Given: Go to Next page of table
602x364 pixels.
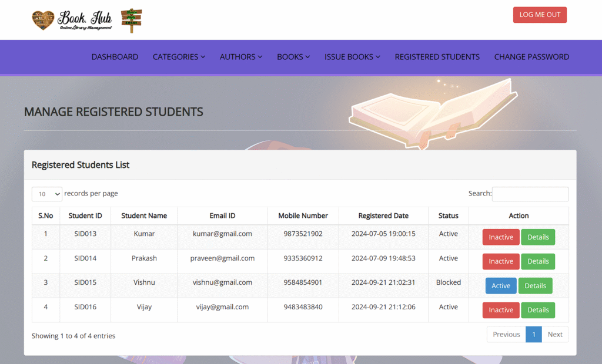Looking at the screenshot, I should 555,335.
